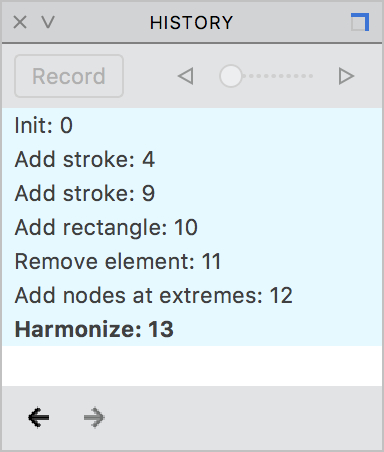
Task: Redo using the gray right arrow
Action: 94,417
